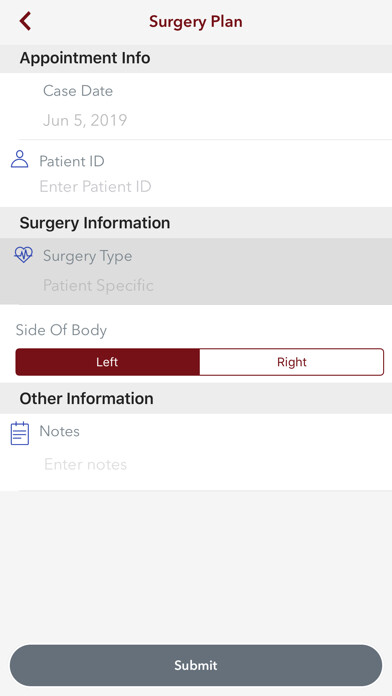
Task: Tap the Side Of Body label
Action: point(61,330)
